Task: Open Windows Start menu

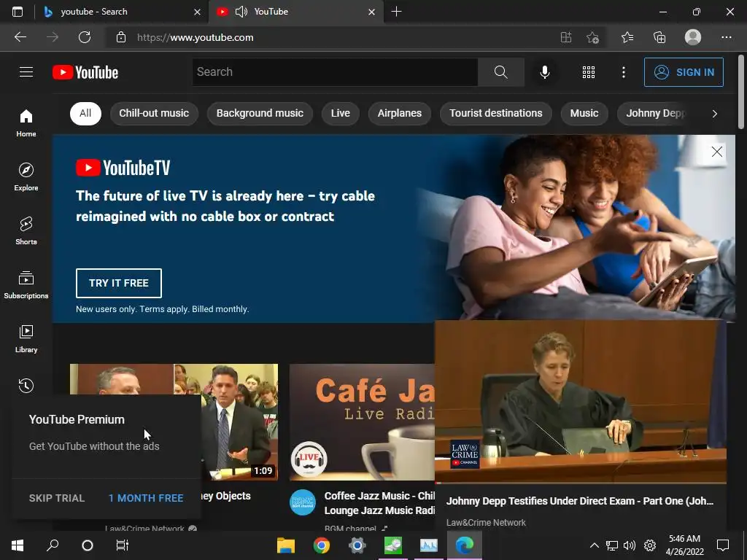Action: coord(18,545)
